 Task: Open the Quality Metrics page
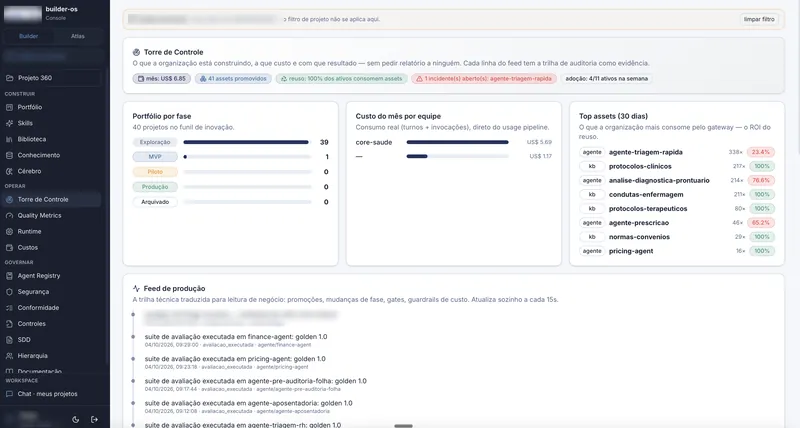(53, 215)
